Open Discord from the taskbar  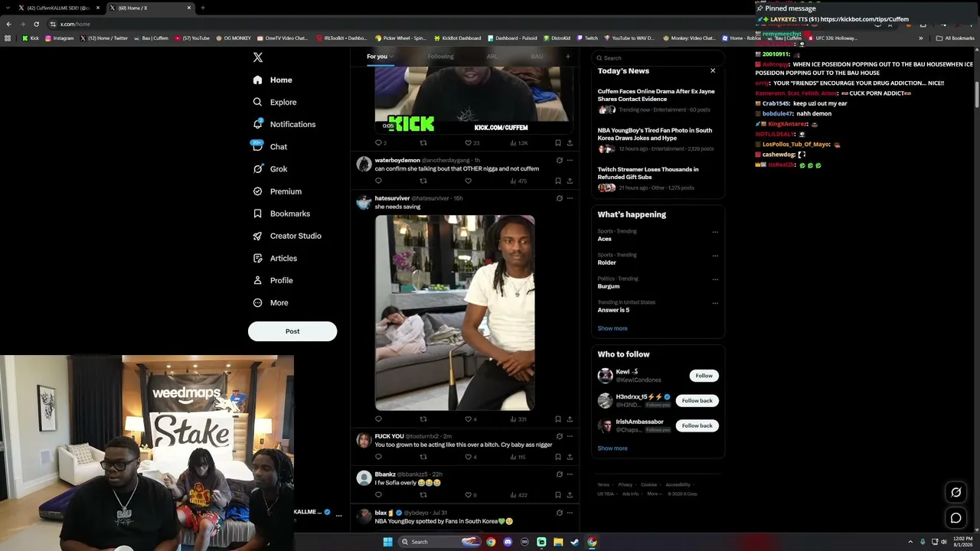(508, 542)
